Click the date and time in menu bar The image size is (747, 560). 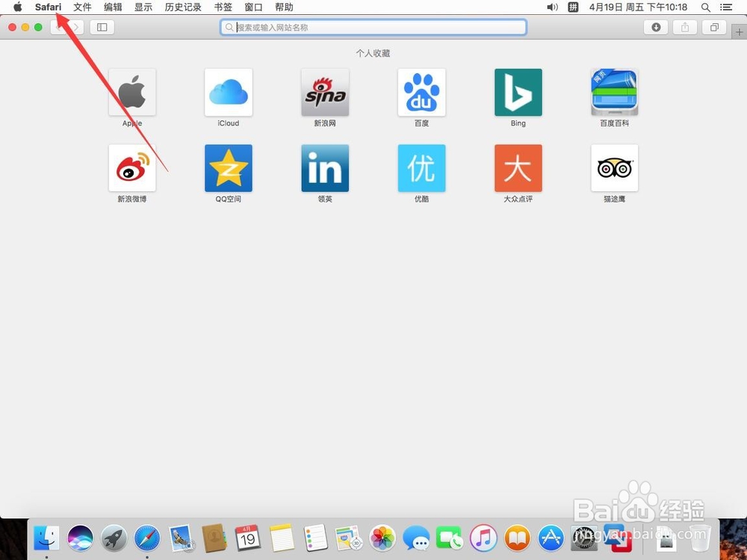639,7
